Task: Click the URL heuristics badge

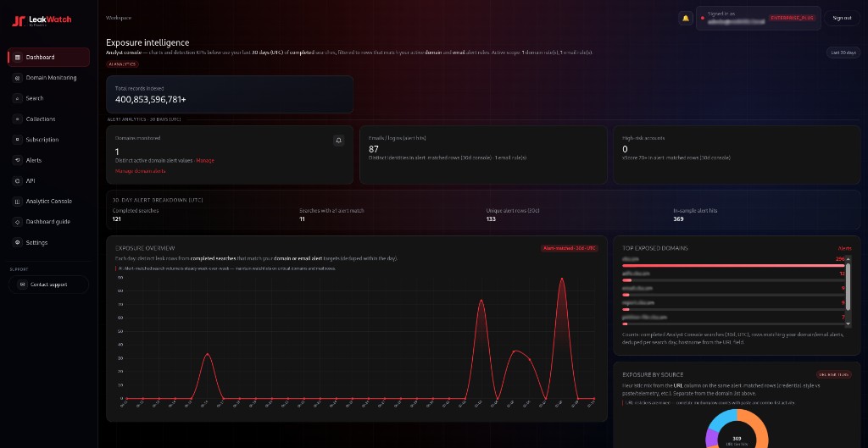Action: click(835, 374)
